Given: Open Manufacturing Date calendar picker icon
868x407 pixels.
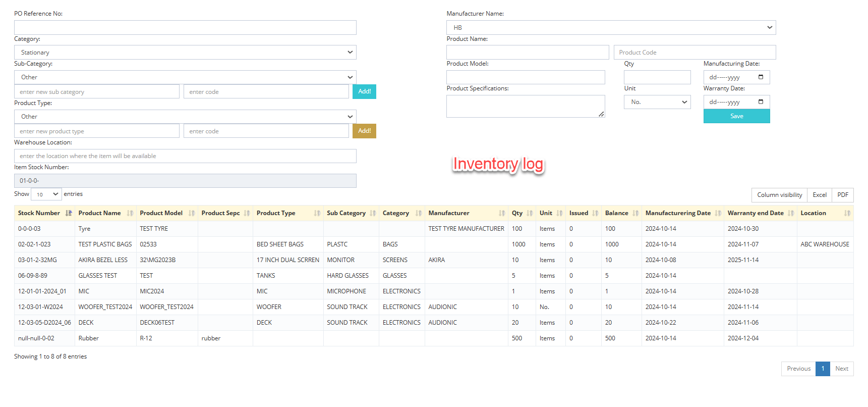Looking at the screenshot, I should pyautogui.click(x=761, y=77).
